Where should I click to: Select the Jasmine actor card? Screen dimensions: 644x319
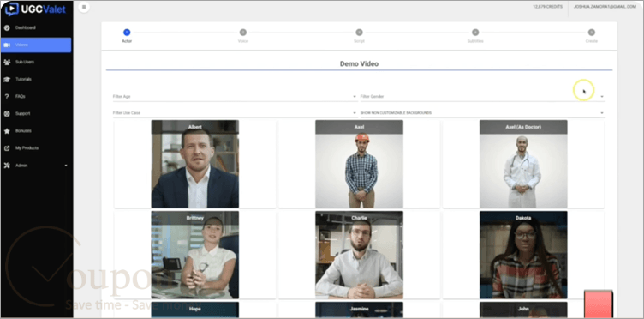tap(359, 310)
